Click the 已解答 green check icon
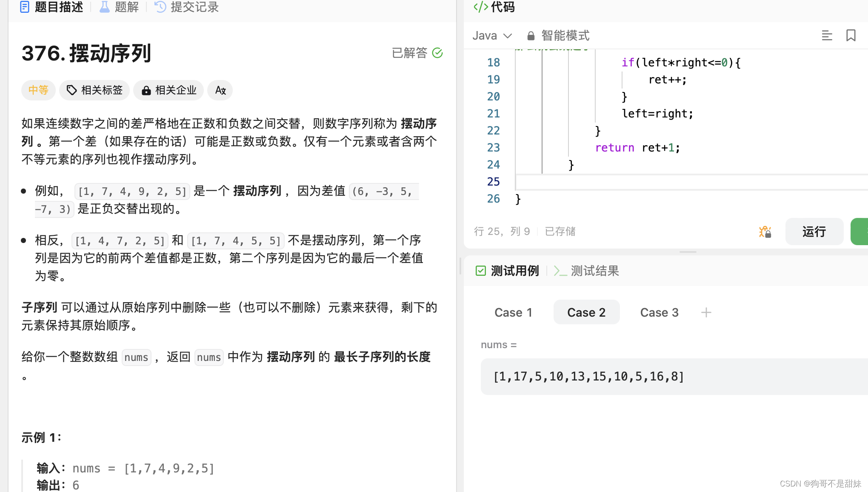Viewport: 868px width, 492px height. pos(437,53)
